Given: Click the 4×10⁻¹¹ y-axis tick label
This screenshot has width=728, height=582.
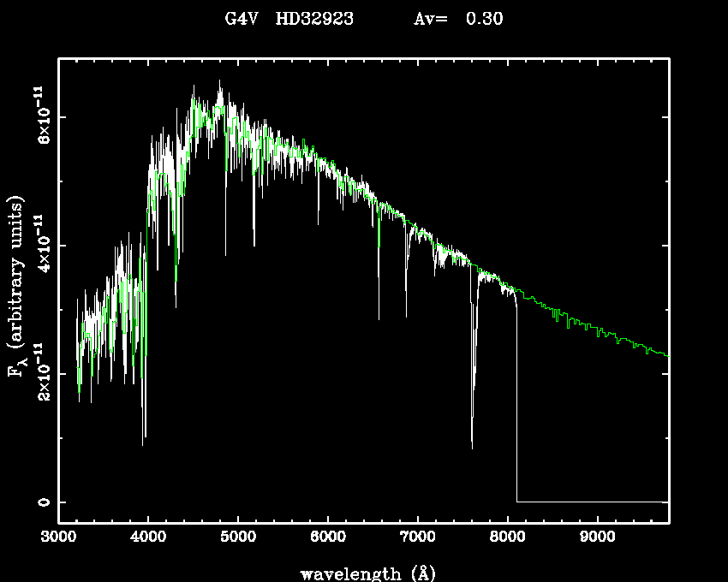Looking at the screenshot, I should click(x=41, y=246).
